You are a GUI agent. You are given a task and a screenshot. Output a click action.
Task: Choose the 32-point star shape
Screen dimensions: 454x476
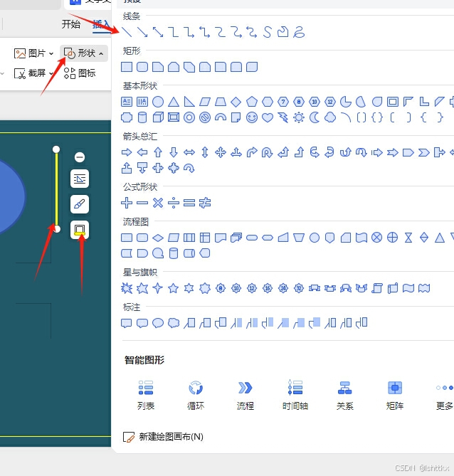click(x=299, y=288)
